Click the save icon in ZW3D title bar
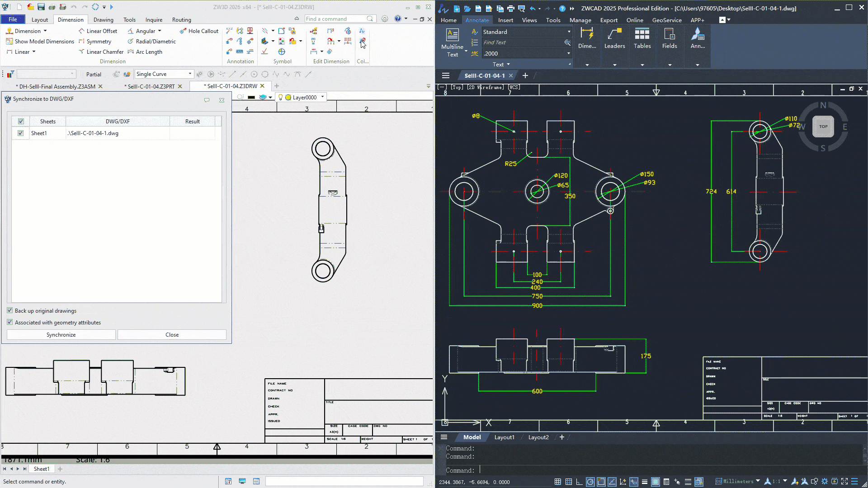Screen dimensions: 868x488 (x=41, y=7)
